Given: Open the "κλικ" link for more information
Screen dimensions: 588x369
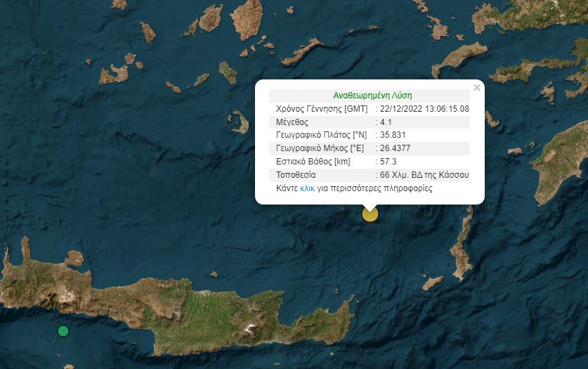Looking at the screenshot, I should [x=307, y=188].
